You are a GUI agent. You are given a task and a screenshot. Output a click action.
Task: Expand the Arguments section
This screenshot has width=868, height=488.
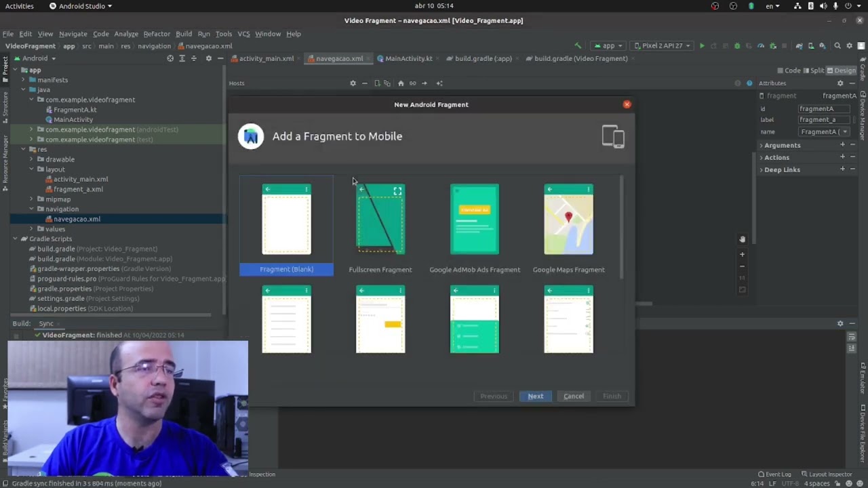pos(761,145)
